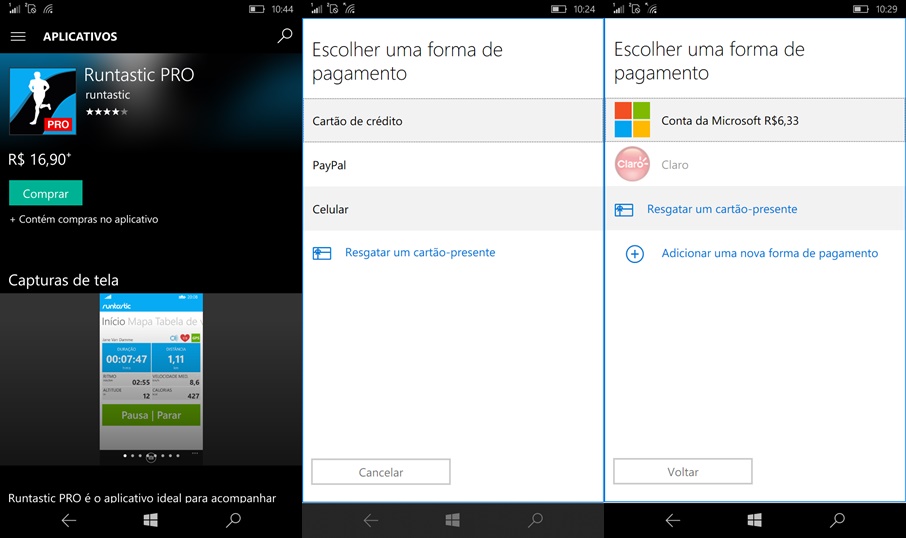906x538 pixels.
Task: Tap the back arrow in the right phone
Action: click(673, 521)
